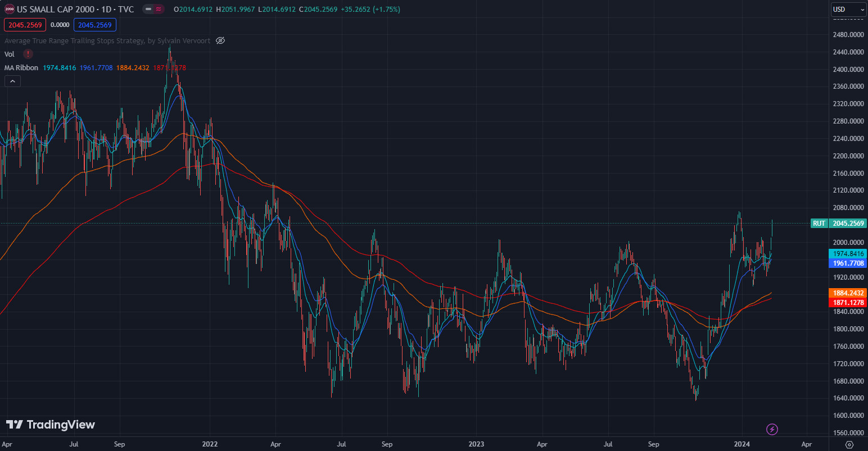The height and width of the screenshot is (451, 868).
Task: Click the red Vol error warning icon
Action: coord(28,54)
